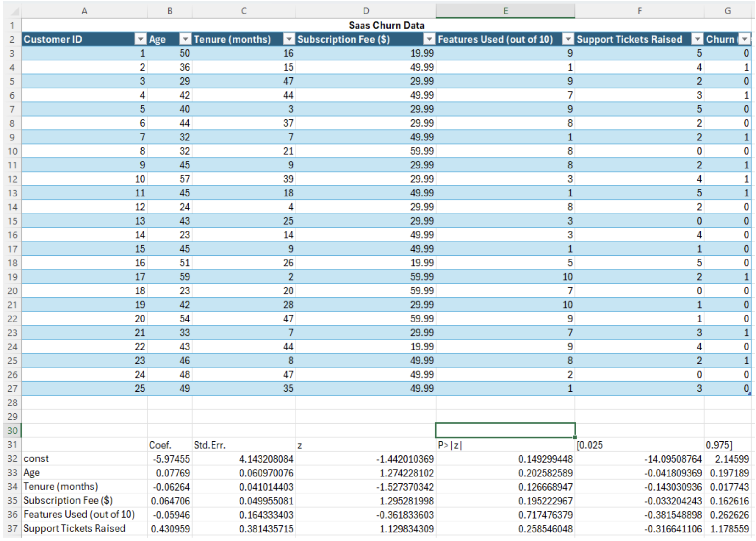This screenshot has height=541, width=756.
Task: Click the const coefficient -5.97455
Action: [170, 459]
